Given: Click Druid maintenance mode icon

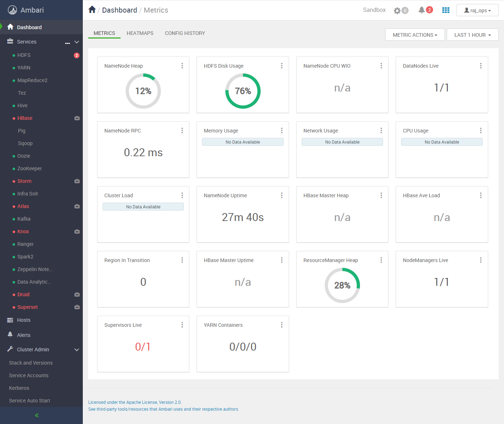Looking at the screenshot, I should 77,295.
